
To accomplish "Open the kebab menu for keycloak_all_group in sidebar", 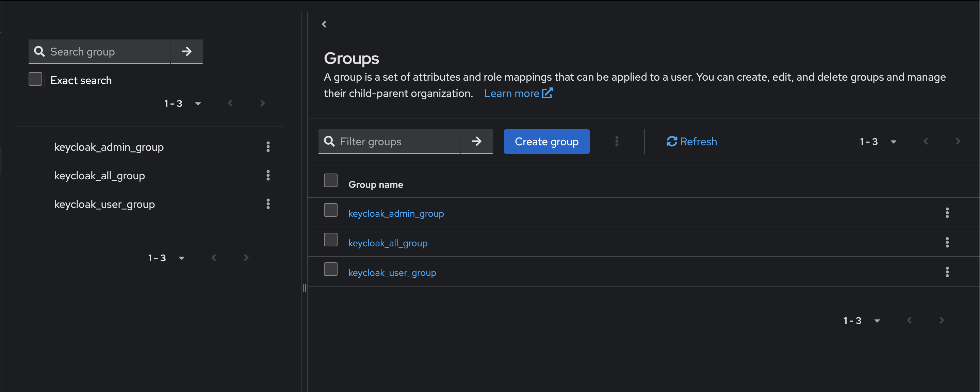I will click(x=268, y=176).
